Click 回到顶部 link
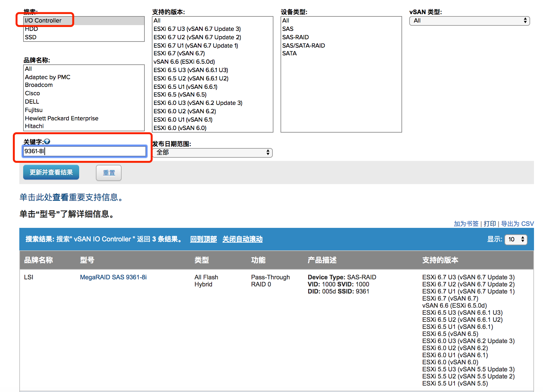This screenshot has width=543, height=392. [203, 239]
